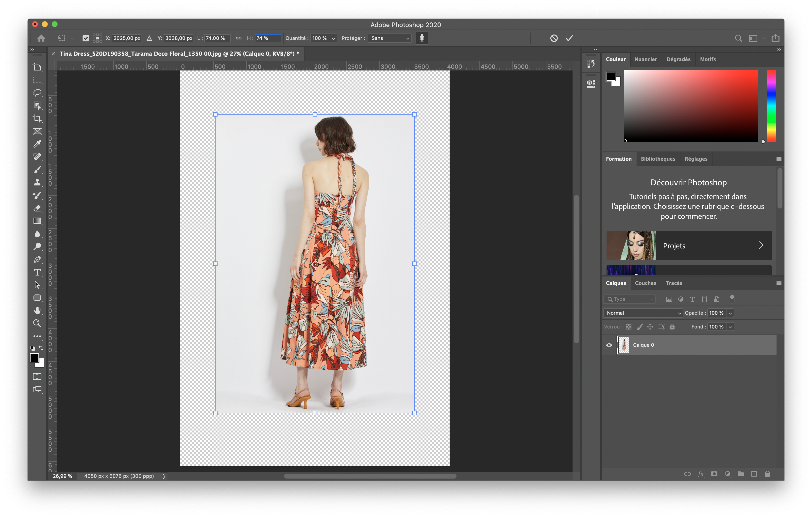Select the Hand tool
The width and height of the screenshot is (812, 517).
coord(37,310)
